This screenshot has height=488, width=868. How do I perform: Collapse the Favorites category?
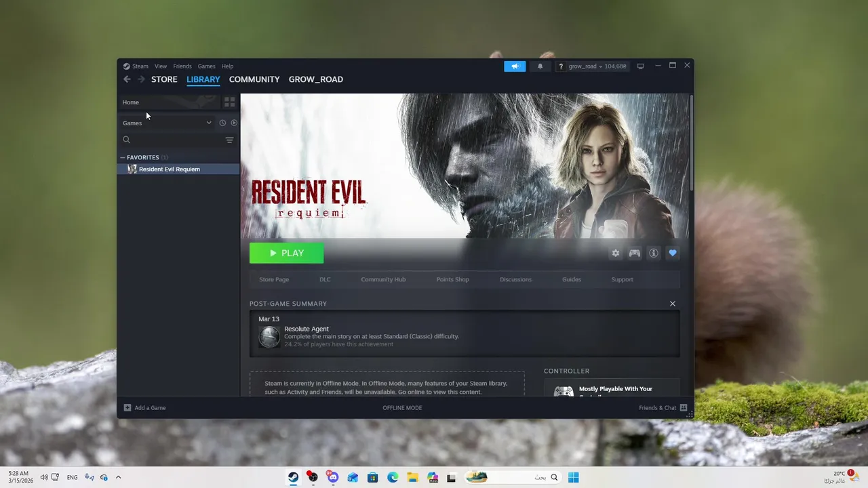(x=123, y=157)
